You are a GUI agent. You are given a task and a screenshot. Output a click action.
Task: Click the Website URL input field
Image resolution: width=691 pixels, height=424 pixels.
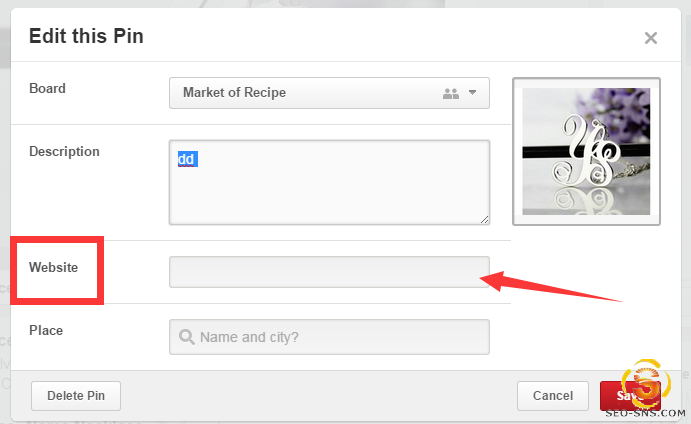click(329, 272)
